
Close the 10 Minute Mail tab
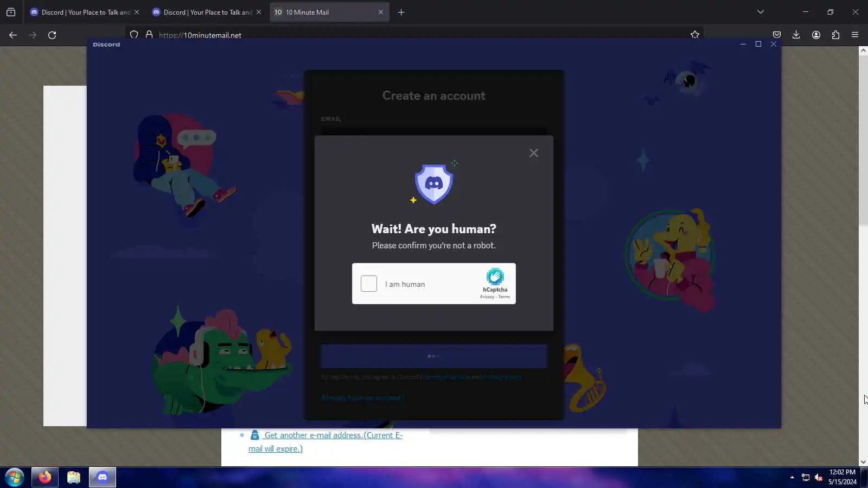(x=380, y=12)
